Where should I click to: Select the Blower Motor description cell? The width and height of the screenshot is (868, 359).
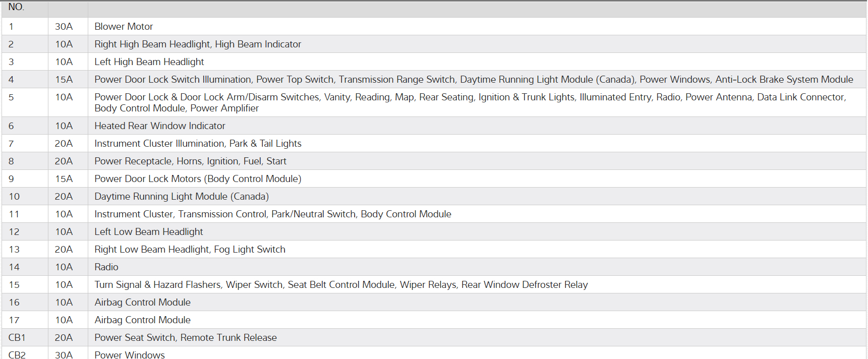[124, 27]
